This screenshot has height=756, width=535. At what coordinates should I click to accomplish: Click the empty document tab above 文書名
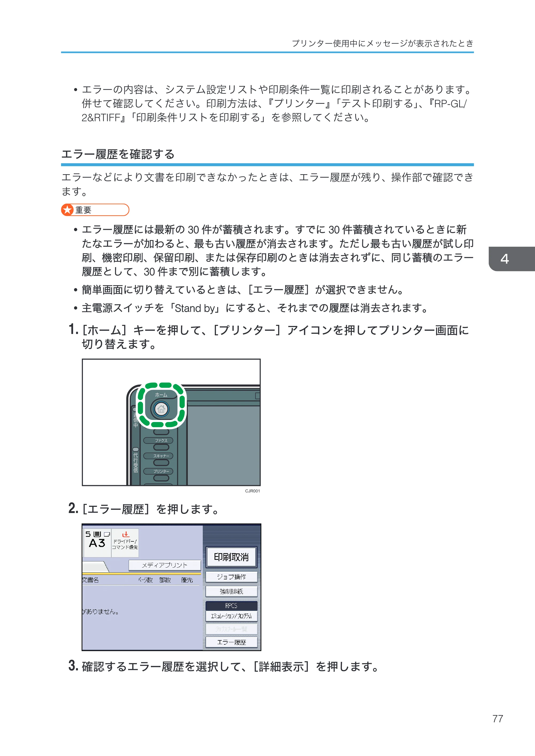click(x=95, y=567)
